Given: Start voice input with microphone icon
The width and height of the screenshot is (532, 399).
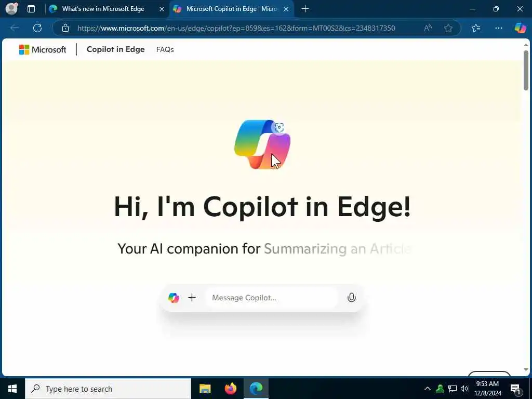Looking at the screenshot, I should click(352, 298).
